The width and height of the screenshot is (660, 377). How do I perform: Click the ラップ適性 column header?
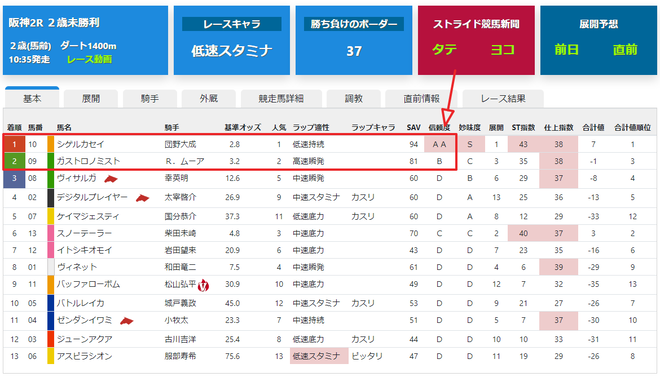(311, 127)
